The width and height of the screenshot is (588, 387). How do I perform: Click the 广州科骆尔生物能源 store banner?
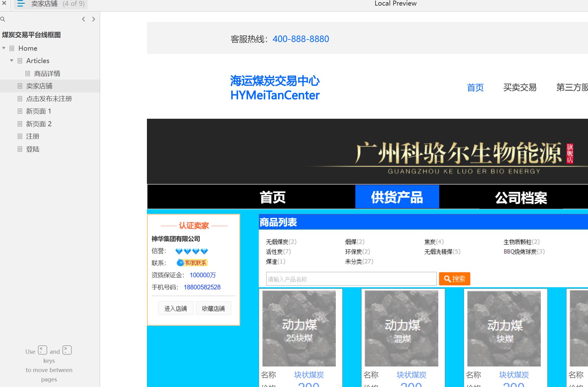pos(367,151)
